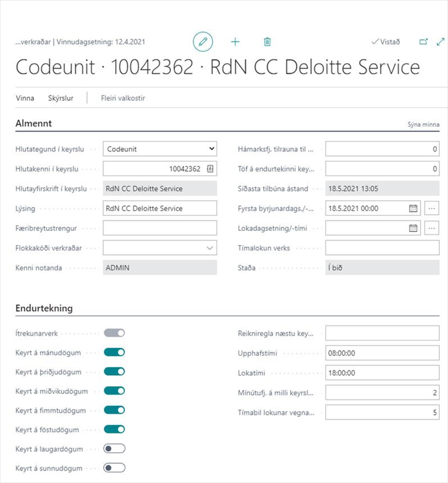This screenshot has width=448, height=483.
Task: Enable Keyrt á laugardögum switch
Action: click(114, 449)
